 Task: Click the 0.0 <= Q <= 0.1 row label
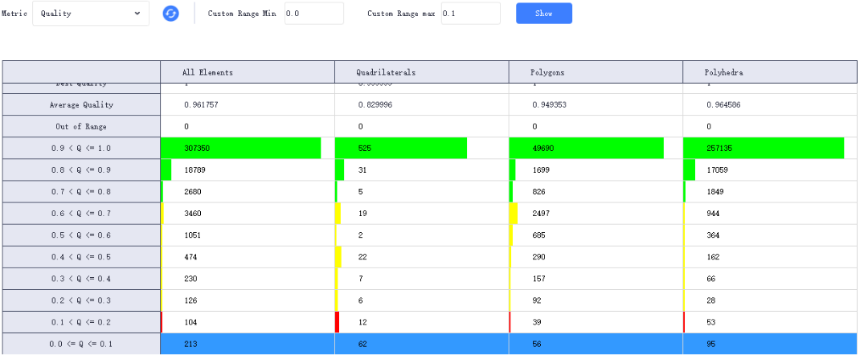pyautogui.click(x=81, y=344)
